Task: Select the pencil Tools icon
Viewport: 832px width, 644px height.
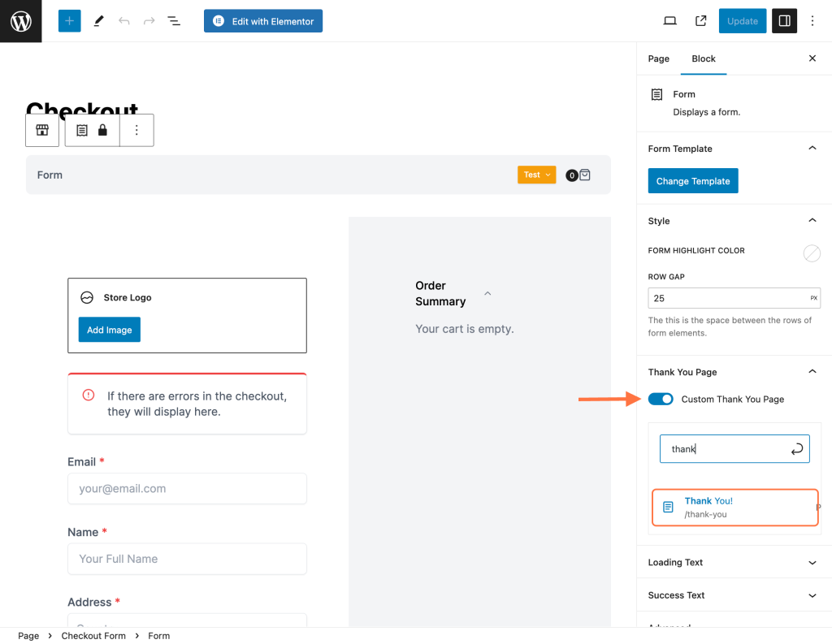Action: click(99, 21)
